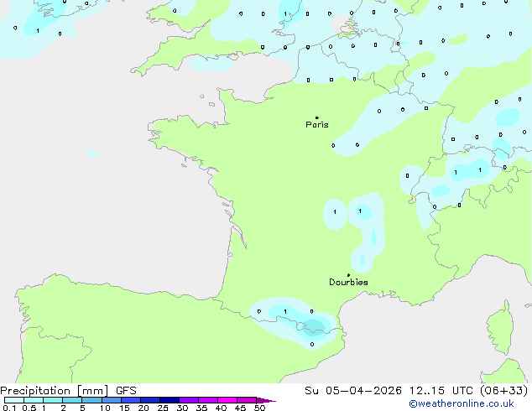The height and width of the screenshot is (411, 532).
Task: Click the 10 to 15 mm legend swatch
Action: (111, 400)
